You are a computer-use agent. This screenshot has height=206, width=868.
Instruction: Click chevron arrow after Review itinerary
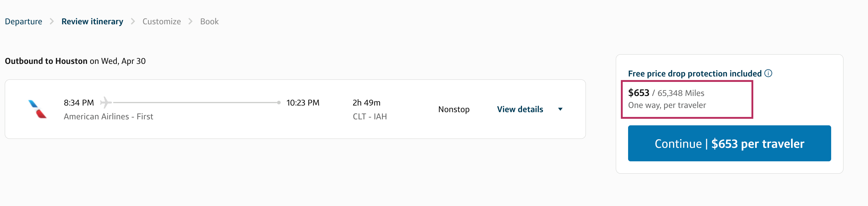tap(133, 22)
